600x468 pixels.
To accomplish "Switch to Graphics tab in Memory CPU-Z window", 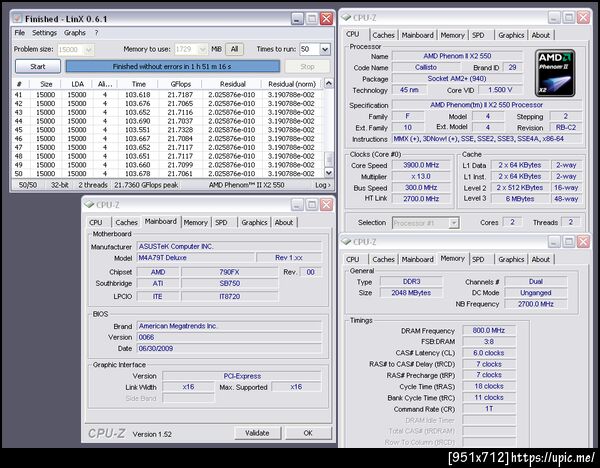I will [x=511, y=259].
